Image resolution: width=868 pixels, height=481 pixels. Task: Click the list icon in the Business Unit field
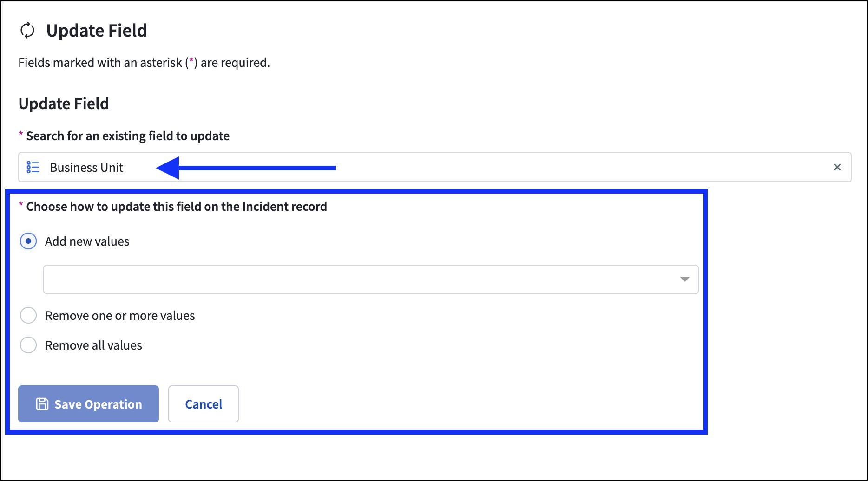click(33, 167)
